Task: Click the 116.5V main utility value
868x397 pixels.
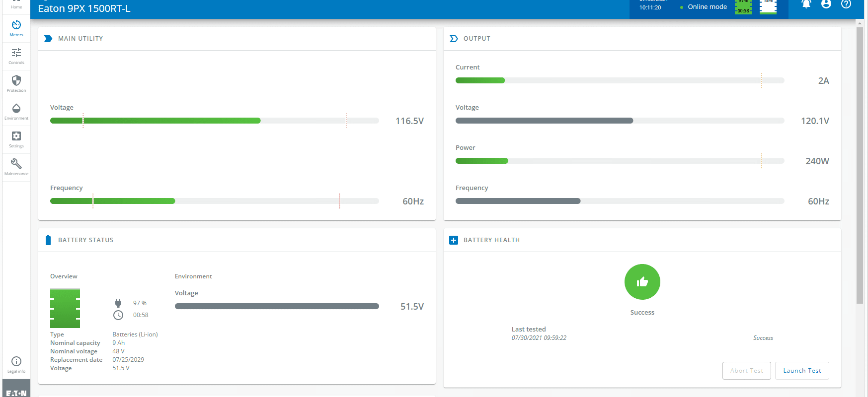Action: click(409, 121)
